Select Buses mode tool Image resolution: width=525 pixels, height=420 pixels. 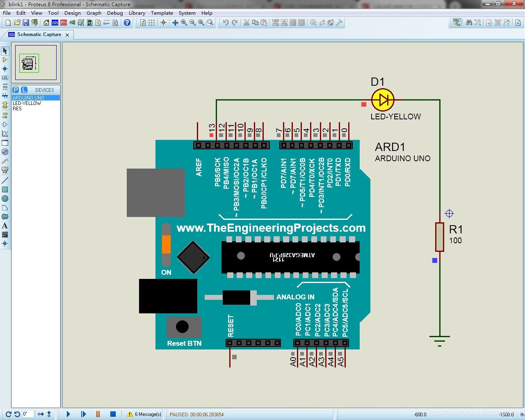5,96
